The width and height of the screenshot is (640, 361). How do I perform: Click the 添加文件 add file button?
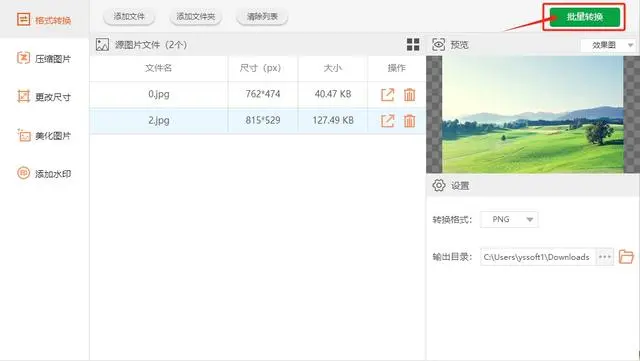pos(129,17)
